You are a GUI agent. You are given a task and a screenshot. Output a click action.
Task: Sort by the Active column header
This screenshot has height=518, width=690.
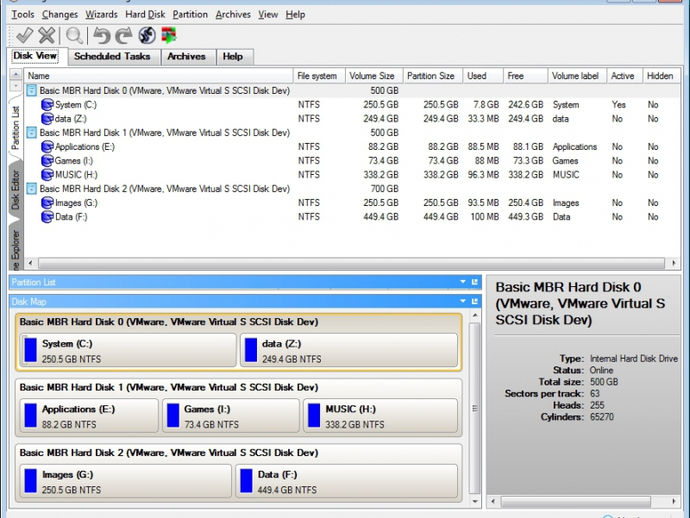tap(624, 76)
